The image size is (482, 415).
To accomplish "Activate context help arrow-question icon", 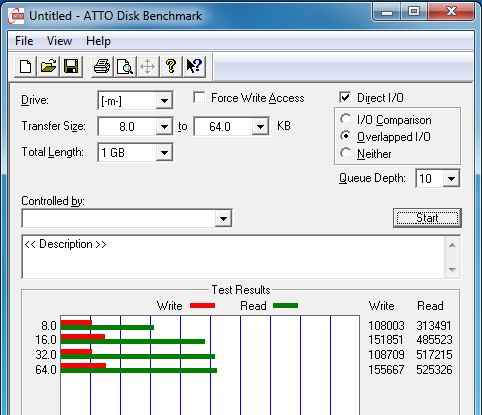I will click(x=194, y=66).
